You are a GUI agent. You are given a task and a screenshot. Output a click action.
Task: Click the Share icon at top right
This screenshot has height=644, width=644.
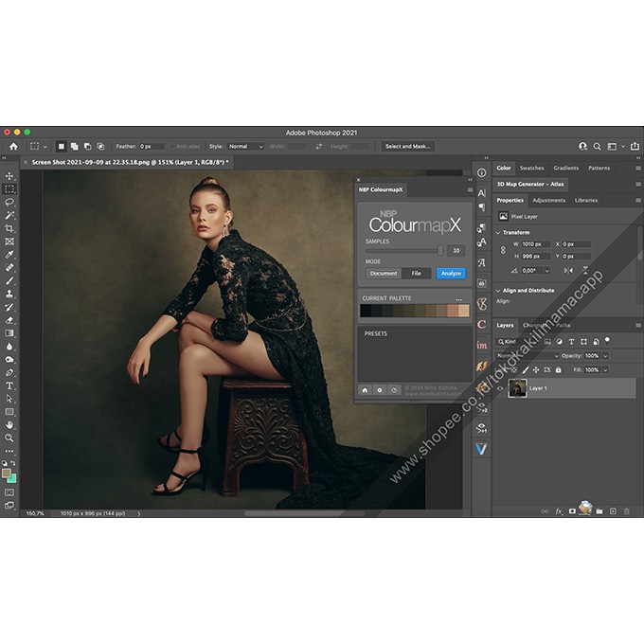[x=635, y=146]
